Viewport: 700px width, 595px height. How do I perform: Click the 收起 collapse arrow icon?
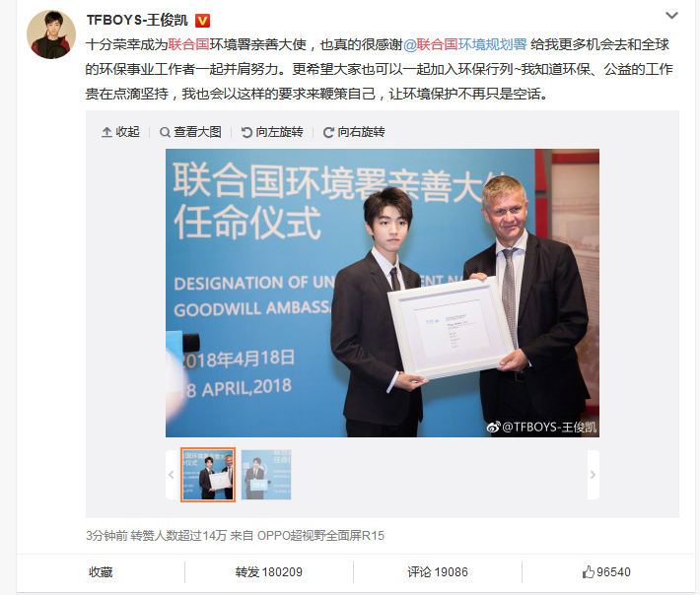(106, 132)
